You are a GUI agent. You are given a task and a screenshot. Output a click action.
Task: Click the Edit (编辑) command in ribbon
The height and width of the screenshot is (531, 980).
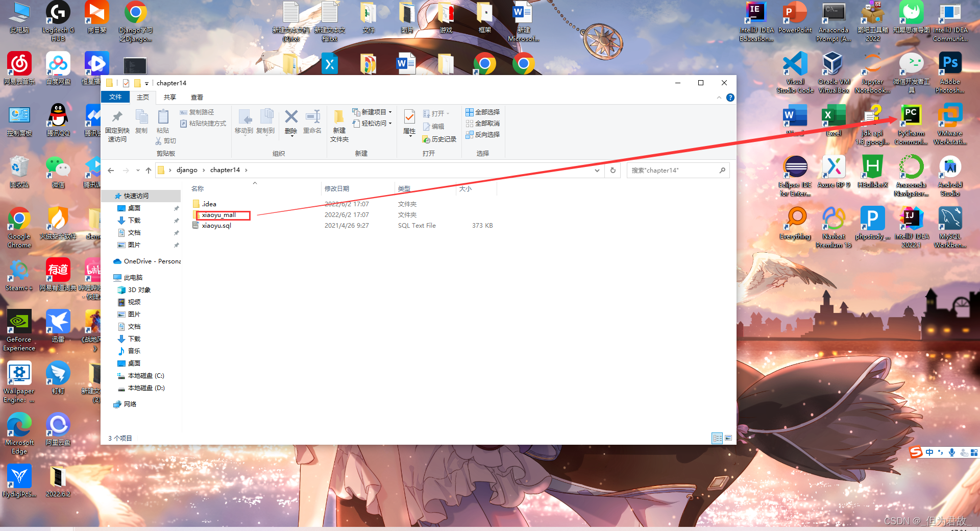(x=434, y=127)
